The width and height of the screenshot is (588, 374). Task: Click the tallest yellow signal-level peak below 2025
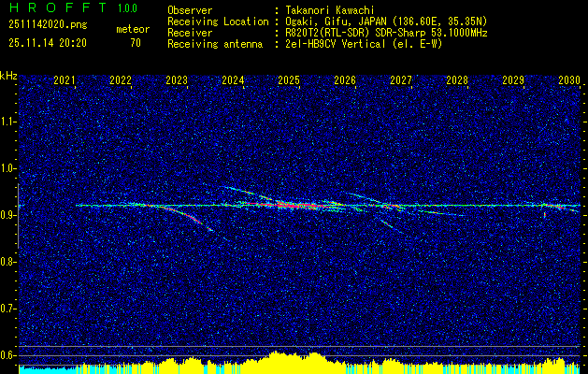click(x=277, y=362)
